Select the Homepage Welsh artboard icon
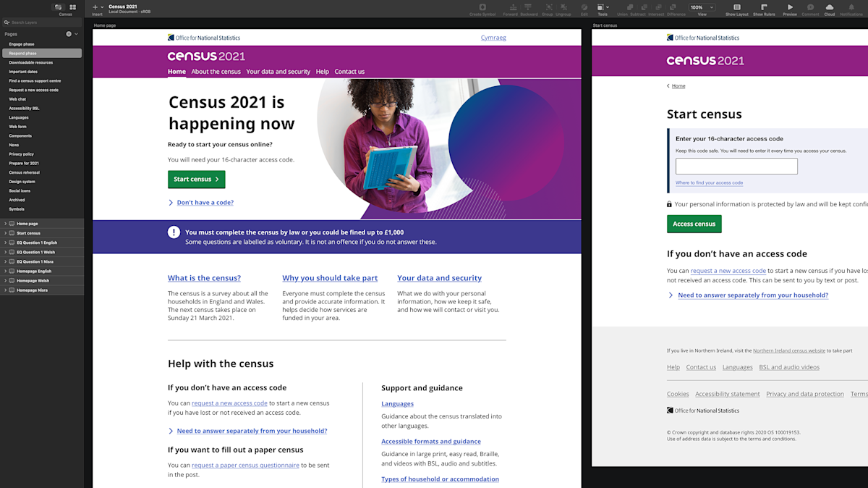The width and height of the screenshot is (868, 488). point(12,280)
